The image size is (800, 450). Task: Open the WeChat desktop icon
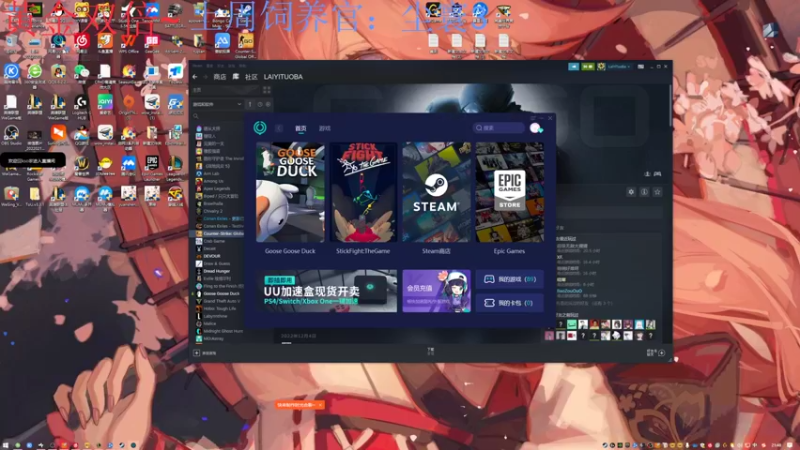click(x=81, y=73)
